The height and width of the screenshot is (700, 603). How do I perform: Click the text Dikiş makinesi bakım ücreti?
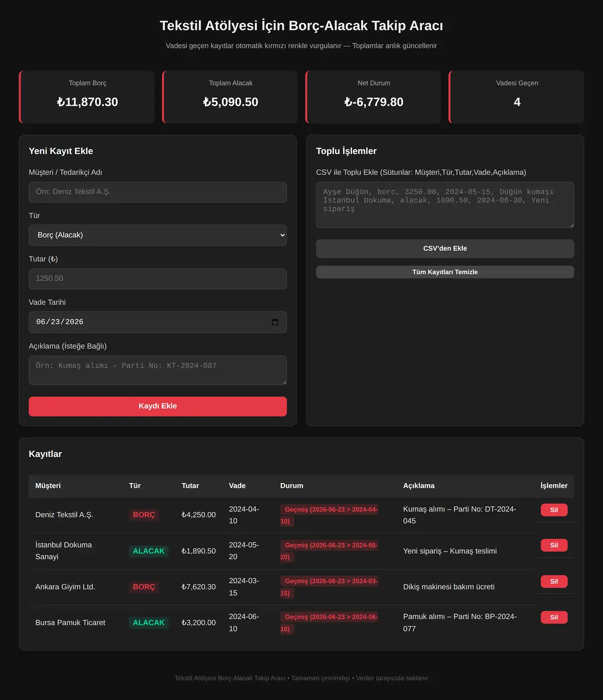coord(449,587)
